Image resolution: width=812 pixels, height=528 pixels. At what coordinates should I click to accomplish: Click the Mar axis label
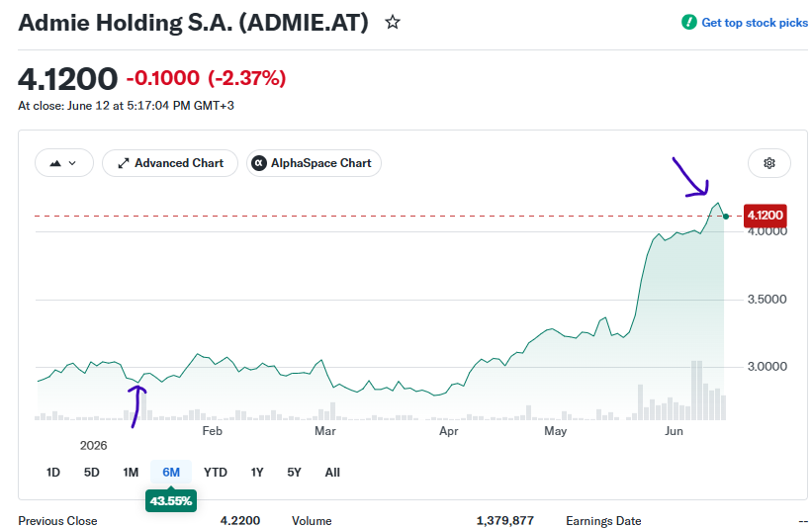pos(325,431)
